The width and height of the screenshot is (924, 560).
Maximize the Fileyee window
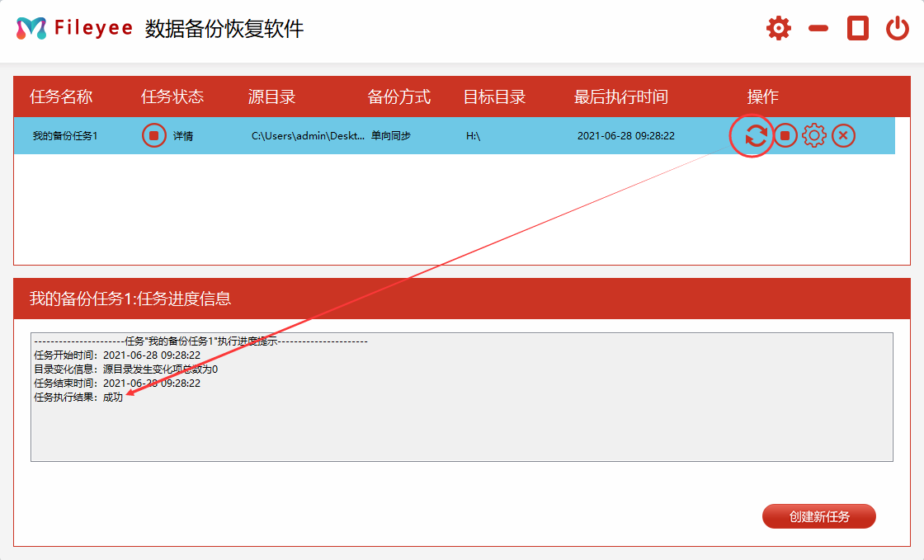point(858,29)
